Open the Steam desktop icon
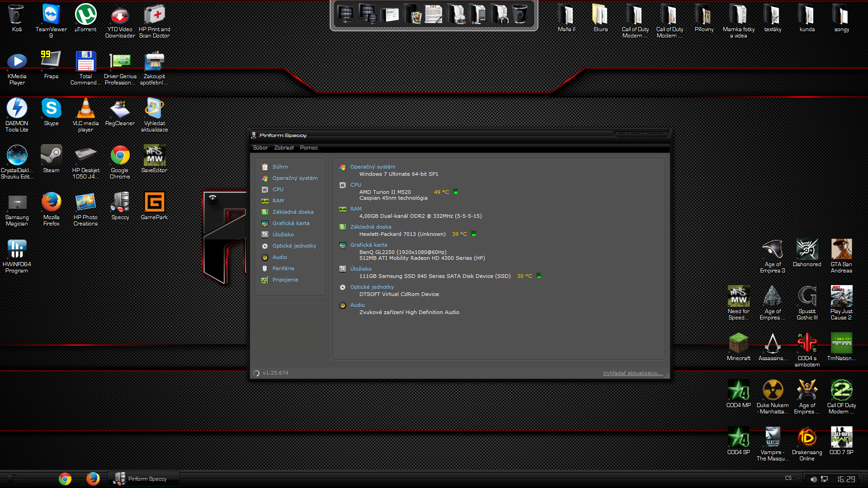868x488 pixels. coord(51,159)
